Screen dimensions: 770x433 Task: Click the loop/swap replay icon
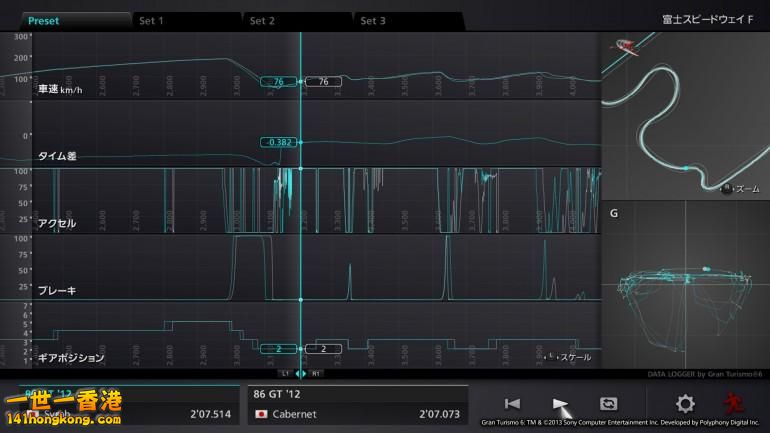coord(609,404)
